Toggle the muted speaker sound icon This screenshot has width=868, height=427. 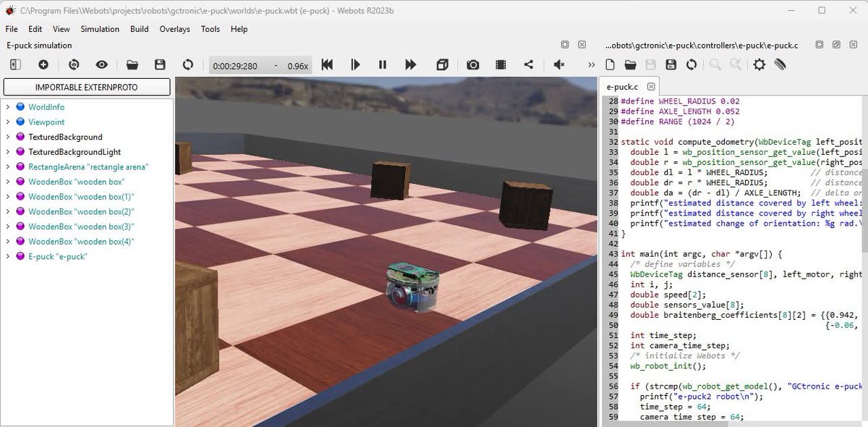pos(558,64)
